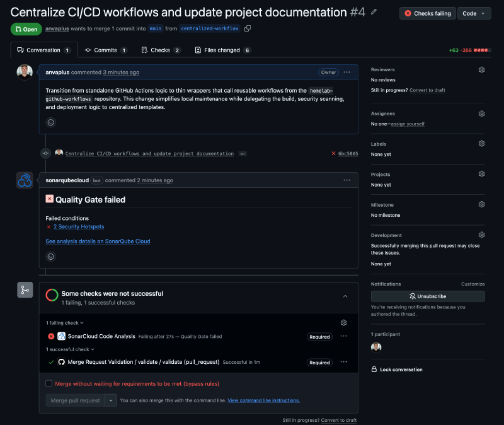Open the Reviewers gear settings
This screenshot has width=504, height=425.
point(481,69)
